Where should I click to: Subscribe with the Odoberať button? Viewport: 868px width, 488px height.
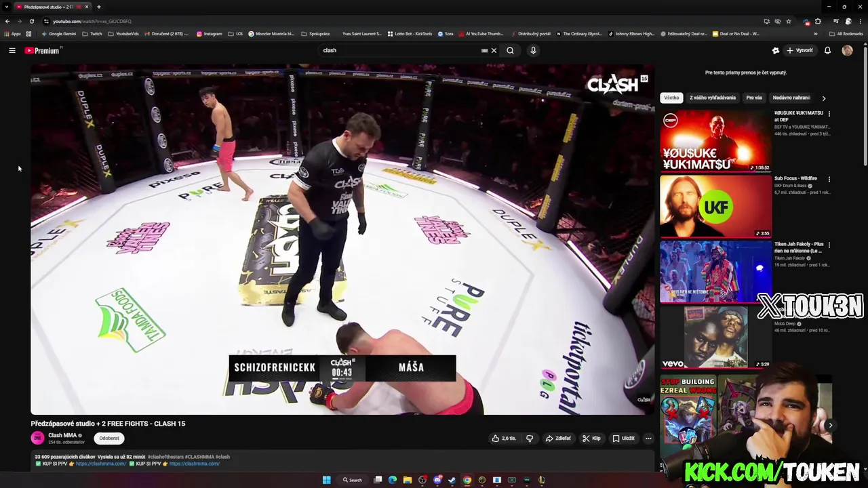[109, 439]
